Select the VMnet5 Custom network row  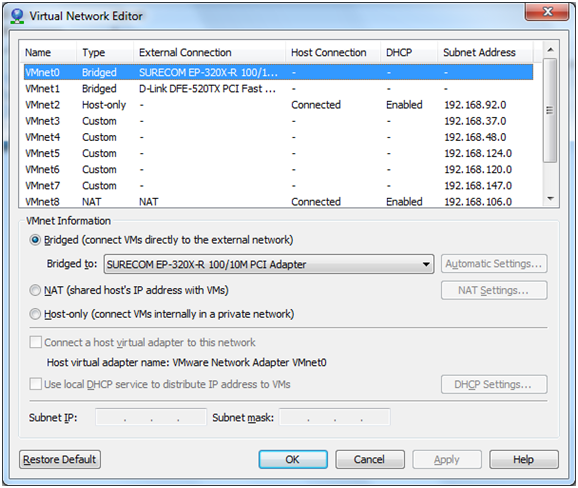[278, 153]
